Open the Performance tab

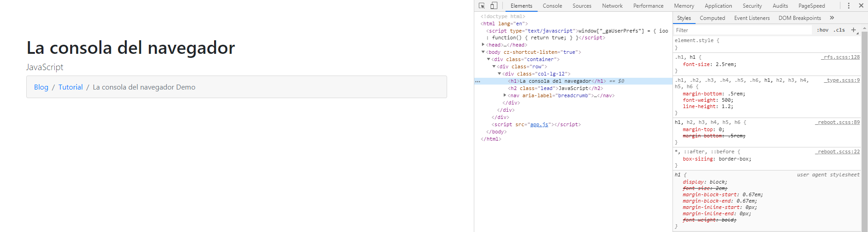pyautogui.click(x=648, y=6)
